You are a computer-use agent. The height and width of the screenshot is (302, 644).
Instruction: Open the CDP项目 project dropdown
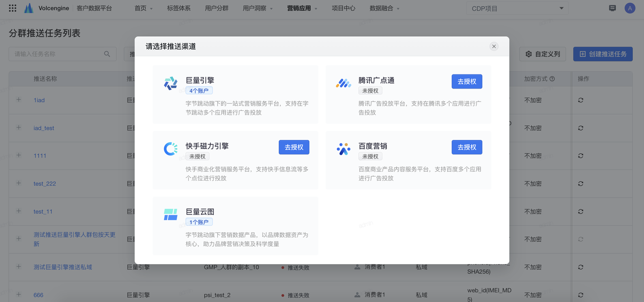(517, 9)
